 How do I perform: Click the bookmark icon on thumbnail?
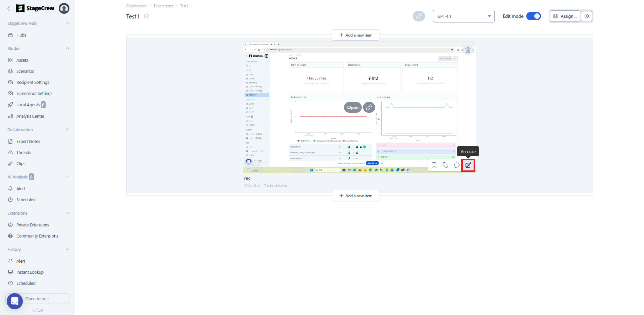(434, 165)
